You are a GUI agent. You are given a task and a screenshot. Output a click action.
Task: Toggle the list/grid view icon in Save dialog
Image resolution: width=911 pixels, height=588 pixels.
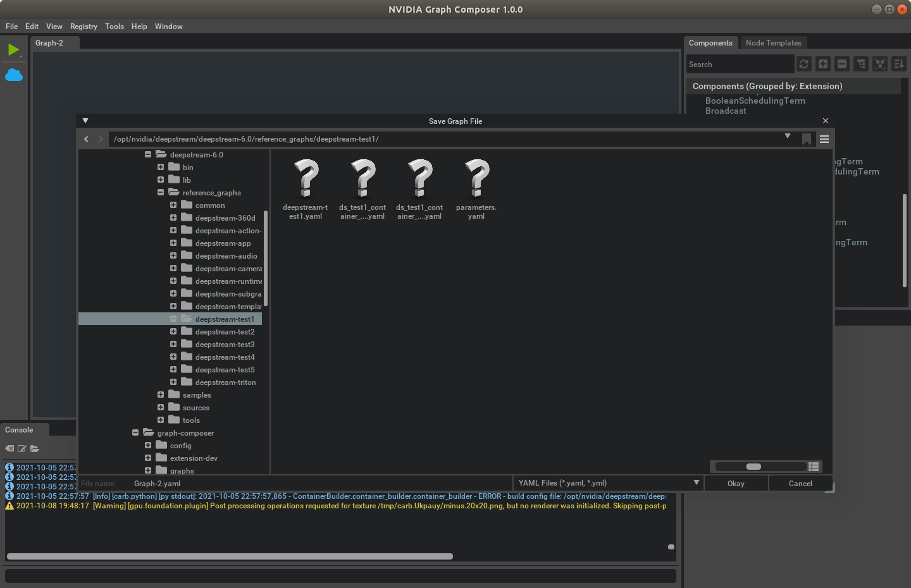[x=814, y=467]
